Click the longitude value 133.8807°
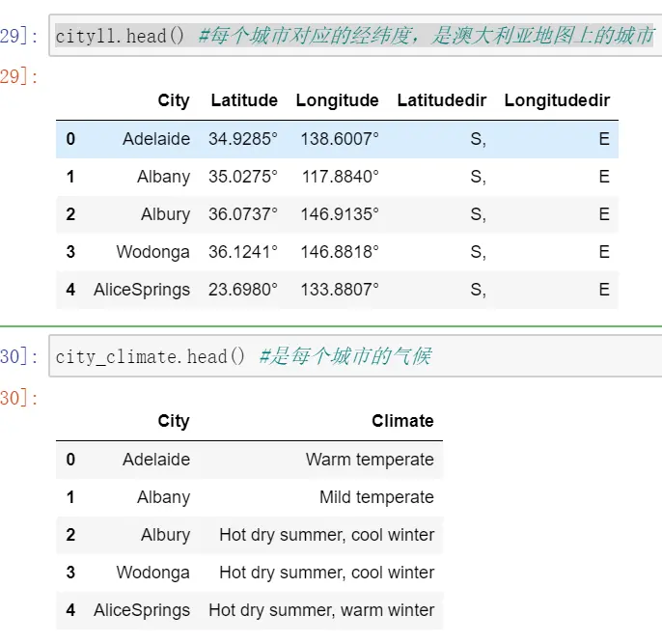662x644 pixels. pyautogui.click(x=340, y=290)
